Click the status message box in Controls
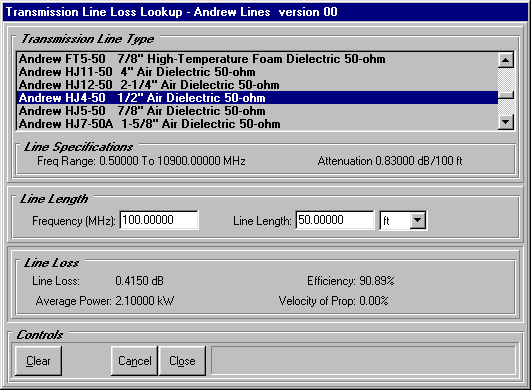This screenshot has height=390, width=531. coord(363,361)
